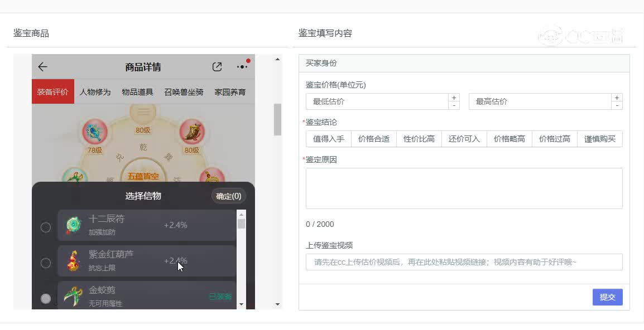Decrease 最高估价 with minus stepper
The width and height of the screenshot is (644, 330).
pyautogui.click(x=617, y=105)
